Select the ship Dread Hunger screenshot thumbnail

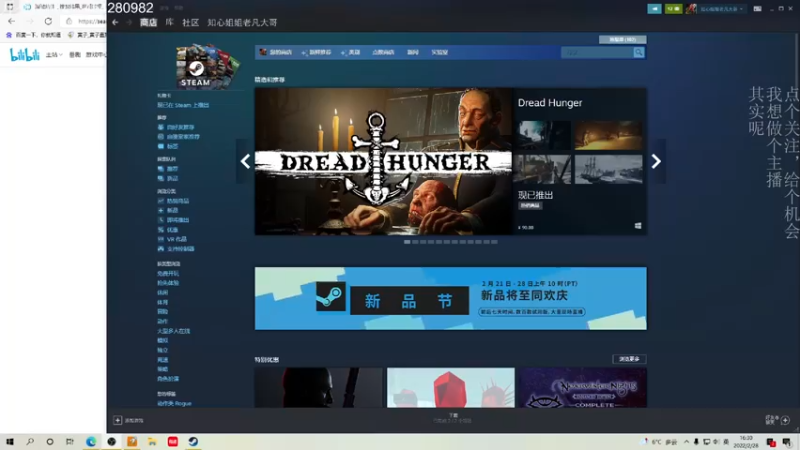click(x=608, y=169)
